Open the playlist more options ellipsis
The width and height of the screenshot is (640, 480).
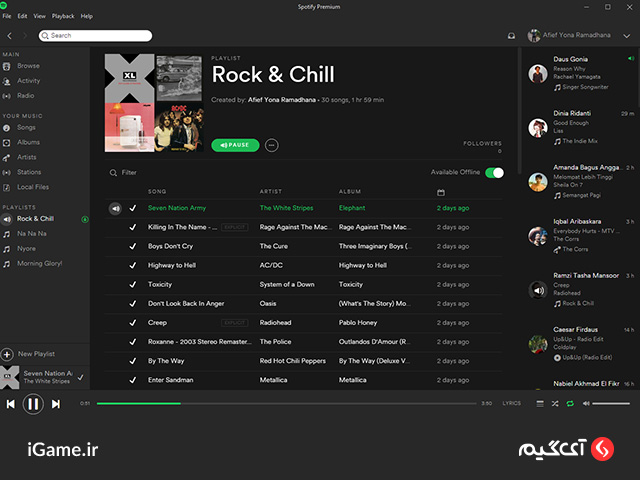click(271, 145)
